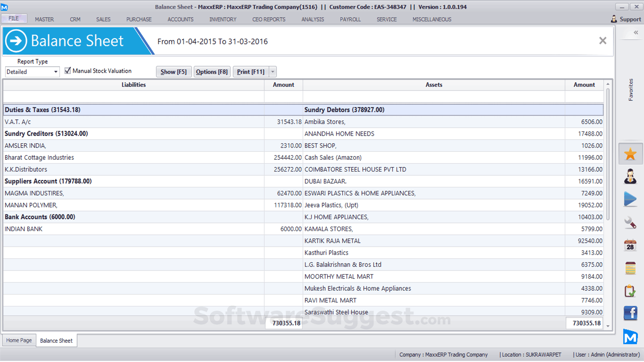644x362 pixels.
Task: Click the orange star favorites icon
Action: pyautogui.click(x=630, y=154)
